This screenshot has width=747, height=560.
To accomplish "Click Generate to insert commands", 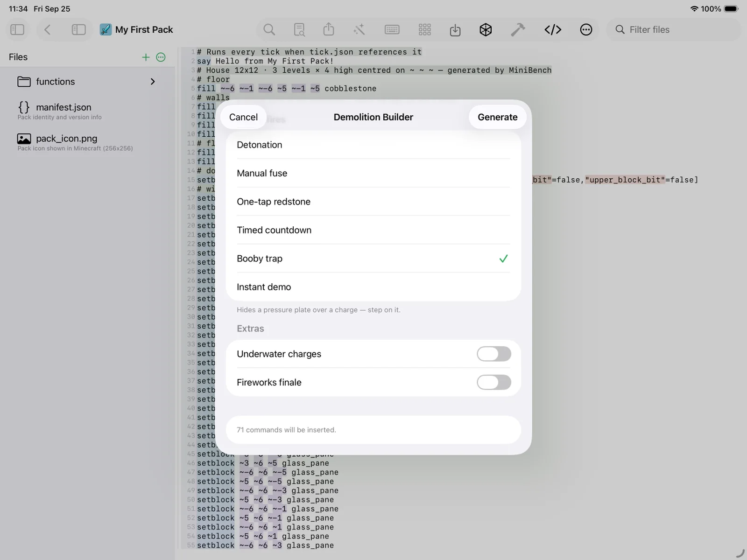I will [498, 117].
